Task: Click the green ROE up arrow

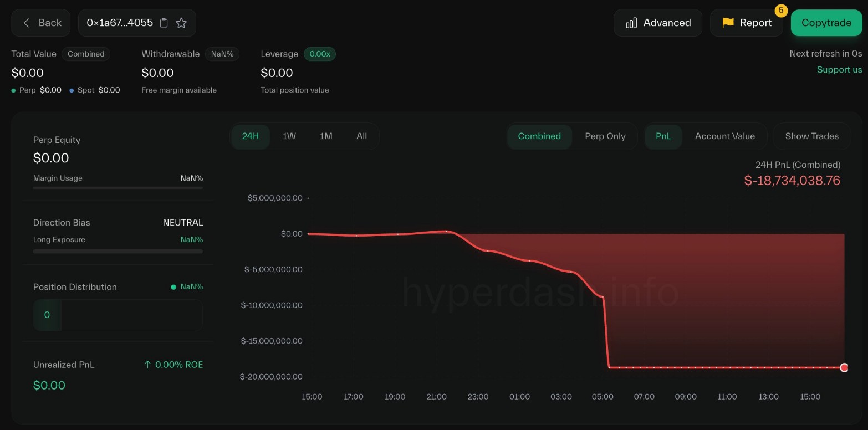Action: (147, 365)
